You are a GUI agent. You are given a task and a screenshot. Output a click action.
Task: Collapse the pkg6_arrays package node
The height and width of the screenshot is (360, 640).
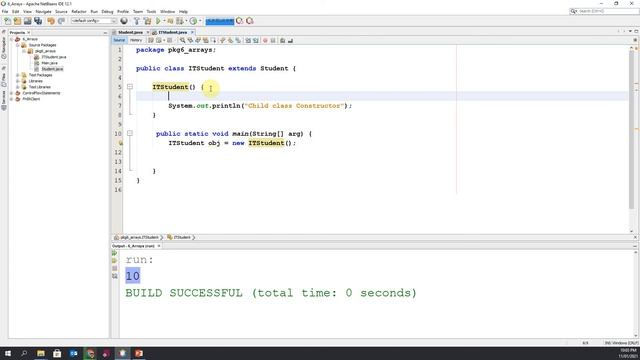coord(24,51)
